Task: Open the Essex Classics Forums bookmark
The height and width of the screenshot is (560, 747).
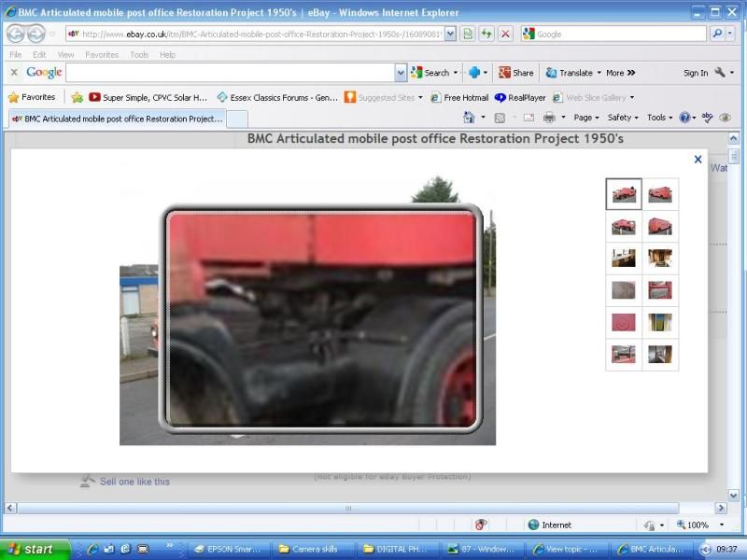Action: 277,97
